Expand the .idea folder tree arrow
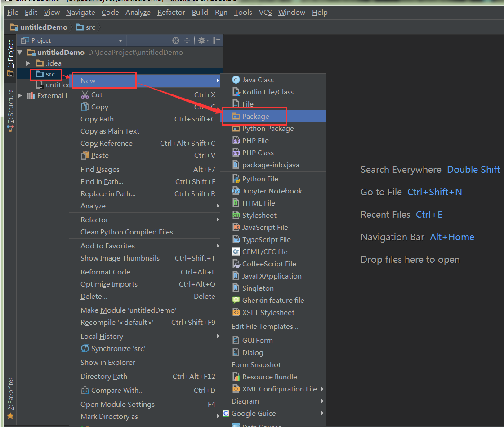Image resolution: width=504 pixels, height=427 pixels. (x=28, y=63)
